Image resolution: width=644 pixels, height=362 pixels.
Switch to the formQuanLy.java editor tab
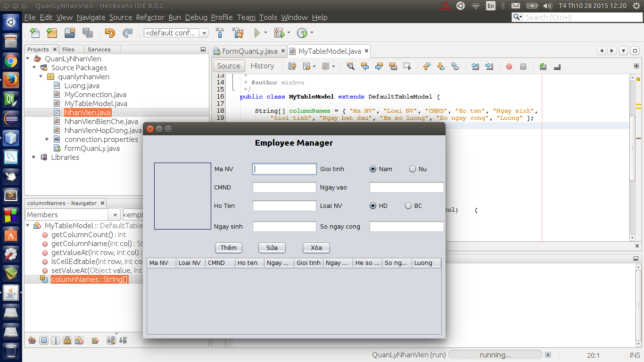pos(249,51)
